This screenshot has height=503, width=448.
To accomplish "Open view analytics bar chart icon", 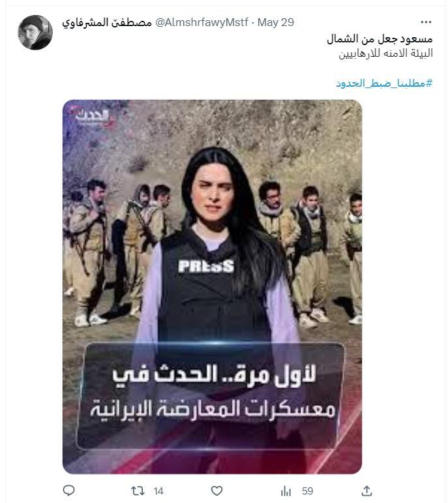I will [286, 491].
